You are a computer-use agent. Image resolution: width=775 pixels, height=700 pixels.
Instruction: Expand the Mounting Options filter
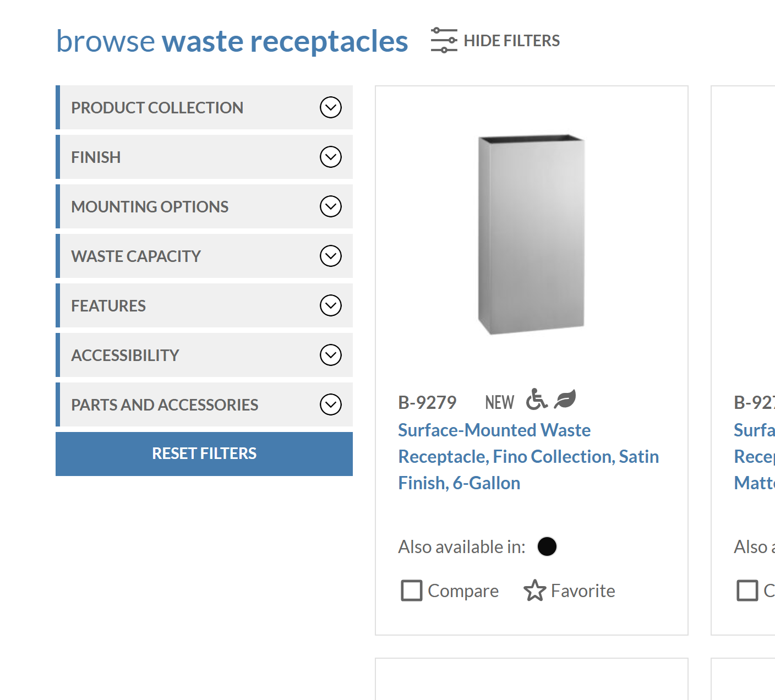pyautogui.click(x=204, y=206)
